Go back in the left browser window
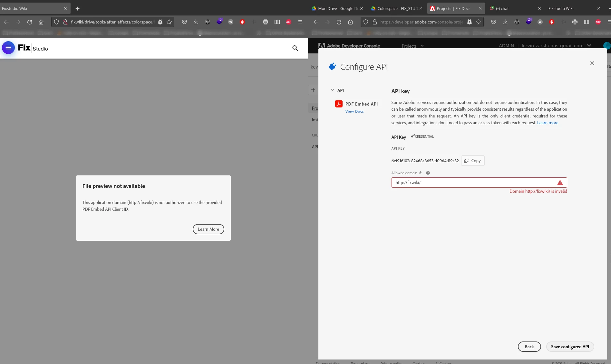611x364 pixels. (6, 22)
